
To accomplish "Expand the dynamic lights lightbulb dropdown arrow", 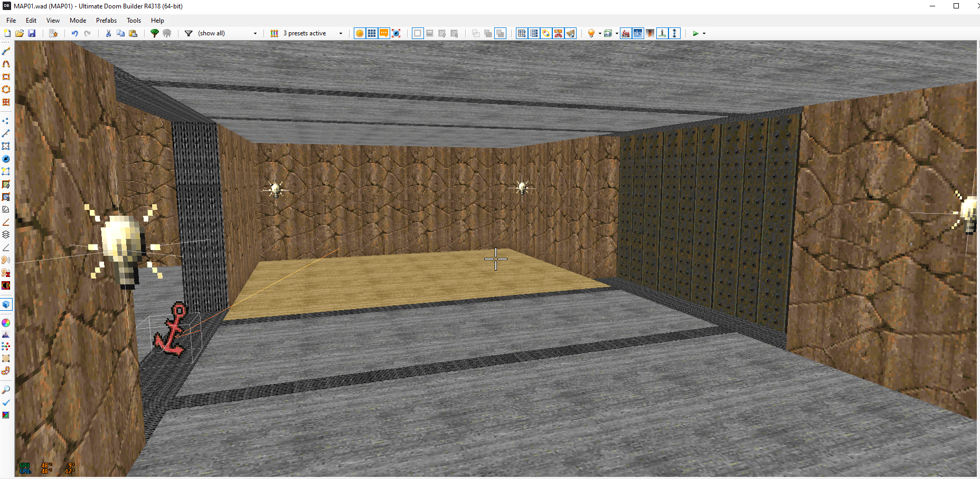I will pos(600,33).
